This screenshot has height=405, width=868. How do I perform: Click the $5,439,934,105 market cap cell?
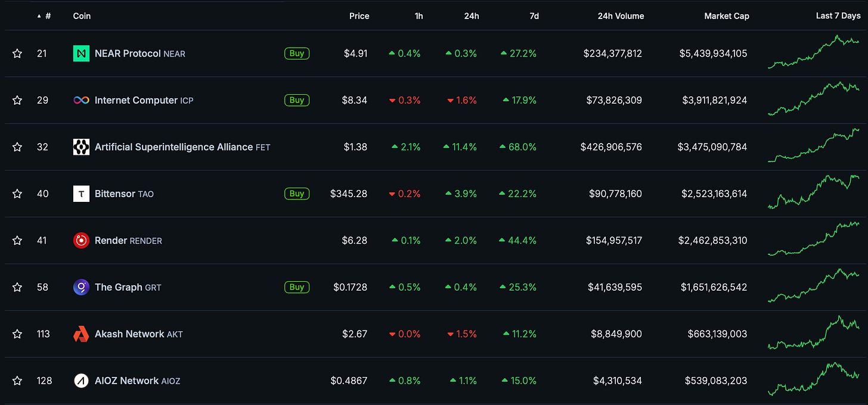[713, 54]
